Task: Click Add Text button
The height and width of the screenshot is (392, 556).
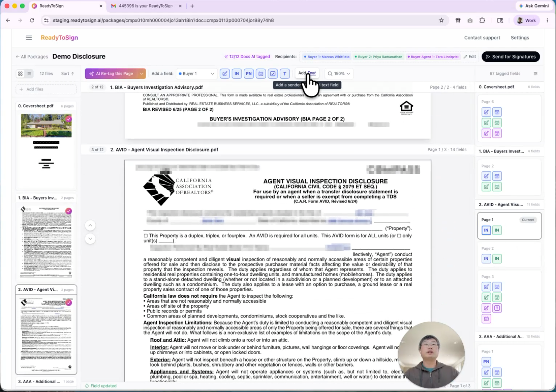Action: (307, 73)
